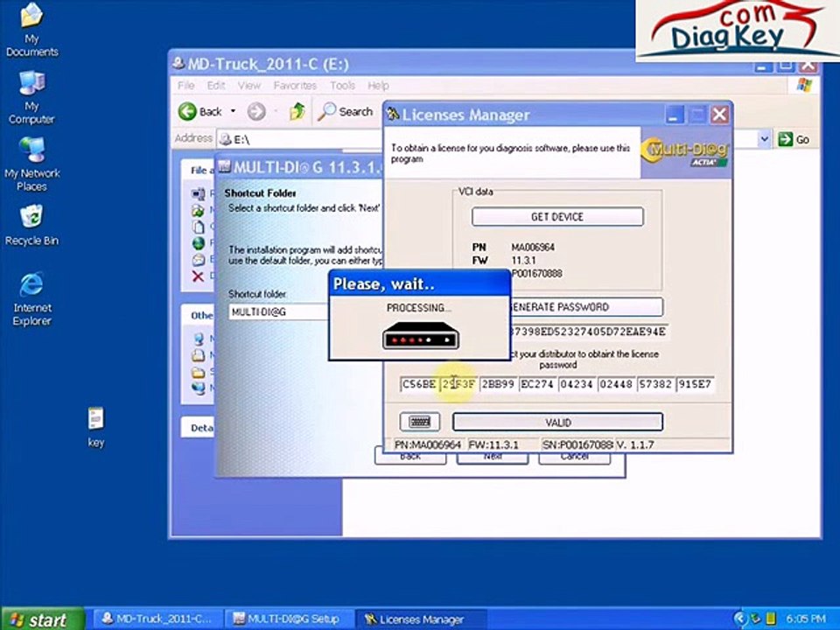This screenshot has width=840, height=630.
Task: Open the Back button history dropdown arrow
Action: (233, 111)
